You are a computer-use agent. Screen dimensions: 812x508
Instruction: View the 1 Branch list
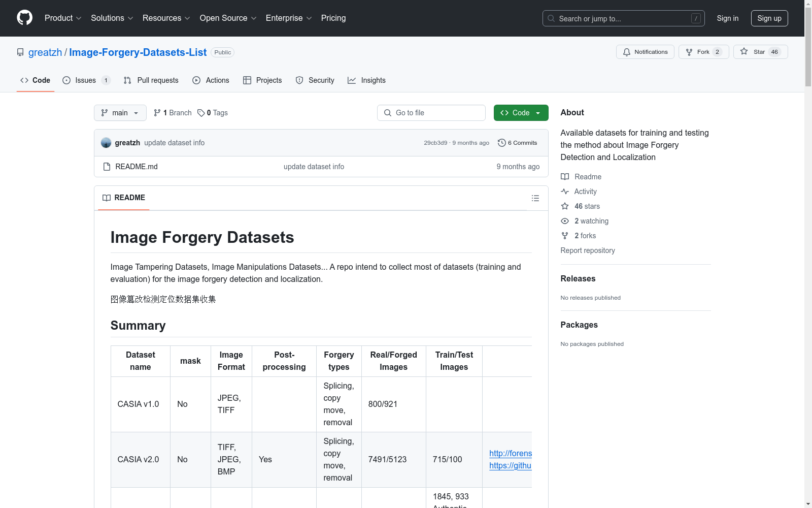[x=173, y=113]
